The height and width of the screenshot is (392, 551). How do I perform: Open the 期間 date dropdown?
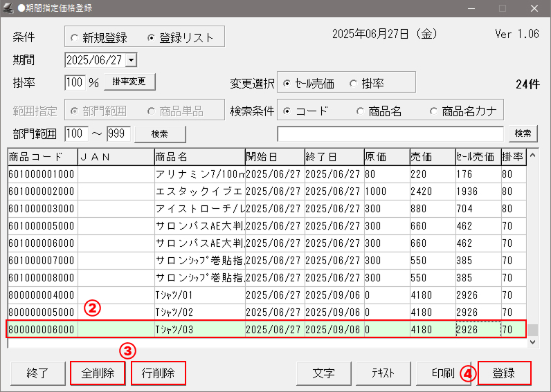132,61
